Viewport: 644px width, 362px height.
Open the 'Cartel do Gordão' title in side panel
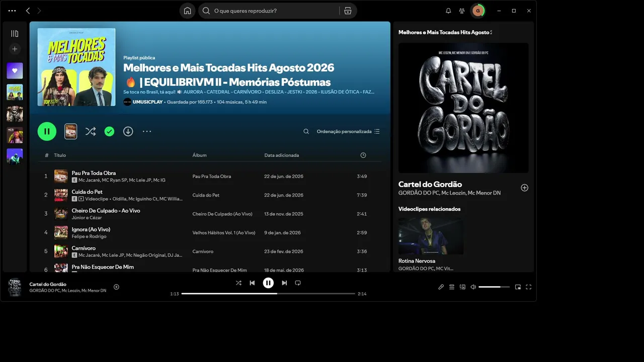click(430, 184)
